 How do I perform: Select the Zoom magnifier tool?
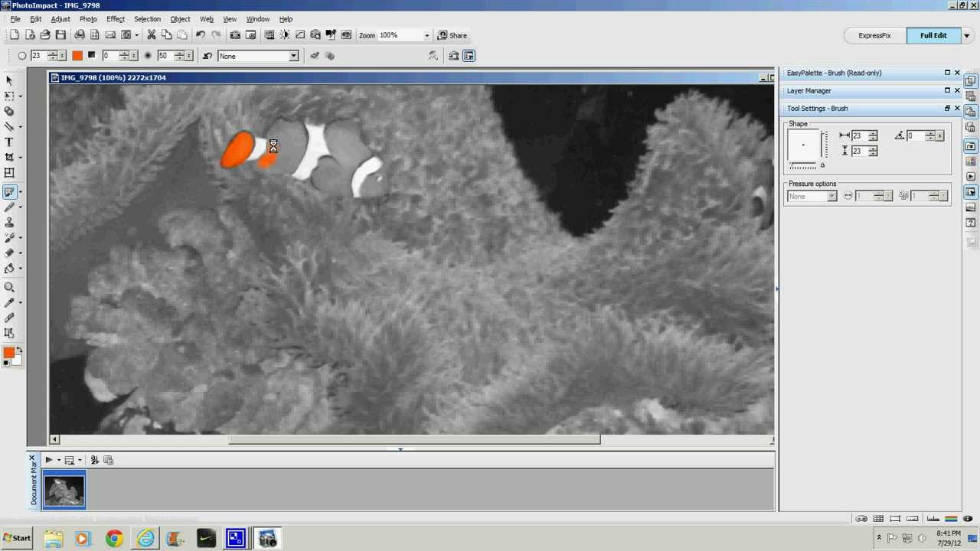9,287
